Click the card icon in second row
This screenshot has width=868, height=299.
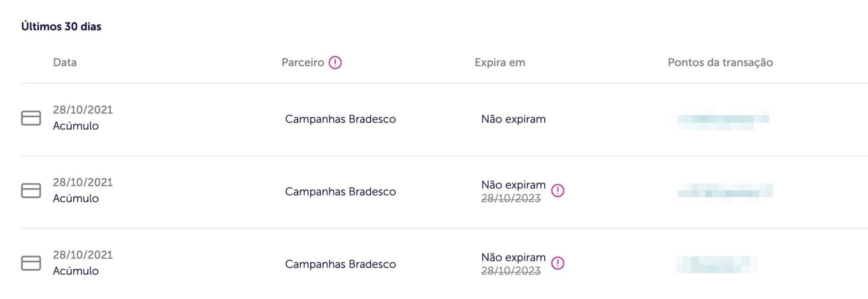(x=31, y=190)
